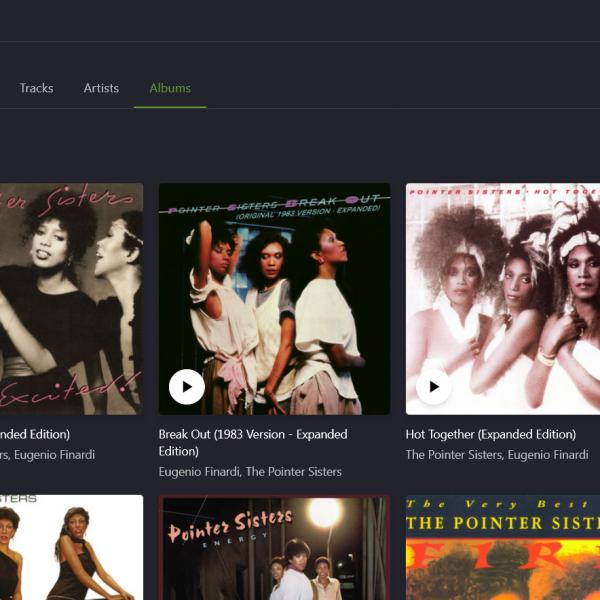Open the Pointer Sisters Energy album cover
This screenshot has height=600, width=600.
(x=274, y=548)
